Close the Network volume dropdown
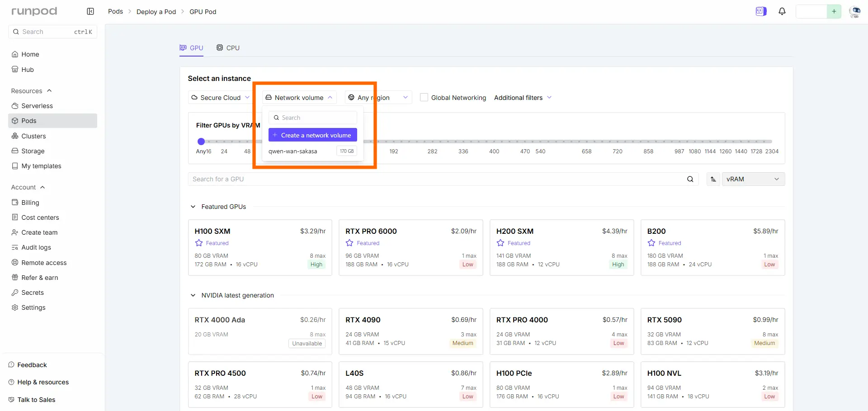Screen dimensions: 868x411 [x=299, y=98]
